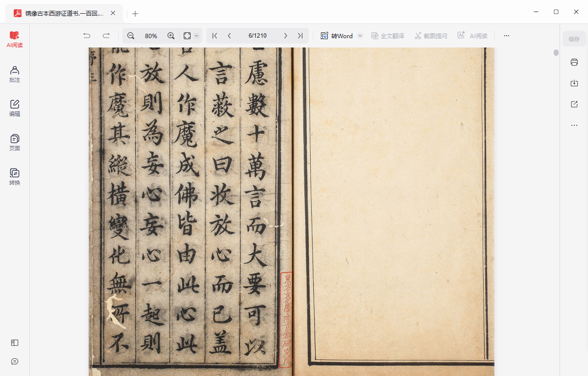Click the 保存 save button

pyautogui.click(x=574, y=39)
